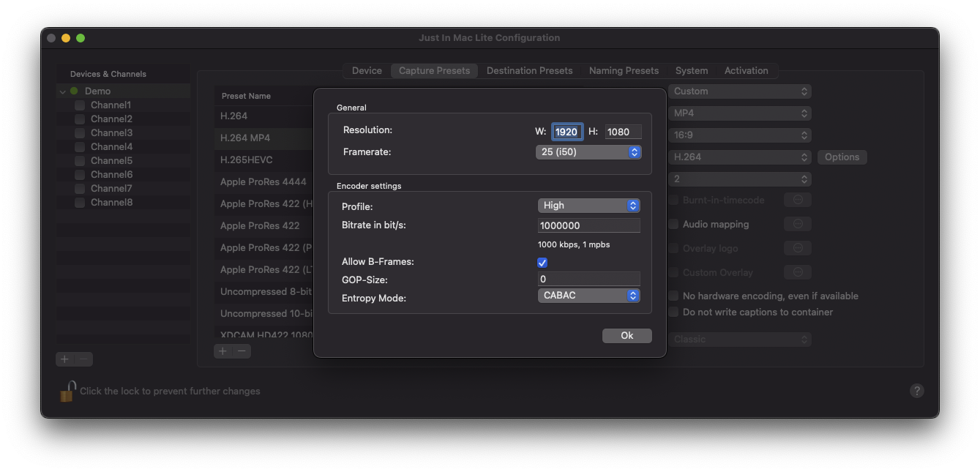The image size is (980, 472).
Task: Open the H.264 codec dropdown
Action: tap(739, 157)
